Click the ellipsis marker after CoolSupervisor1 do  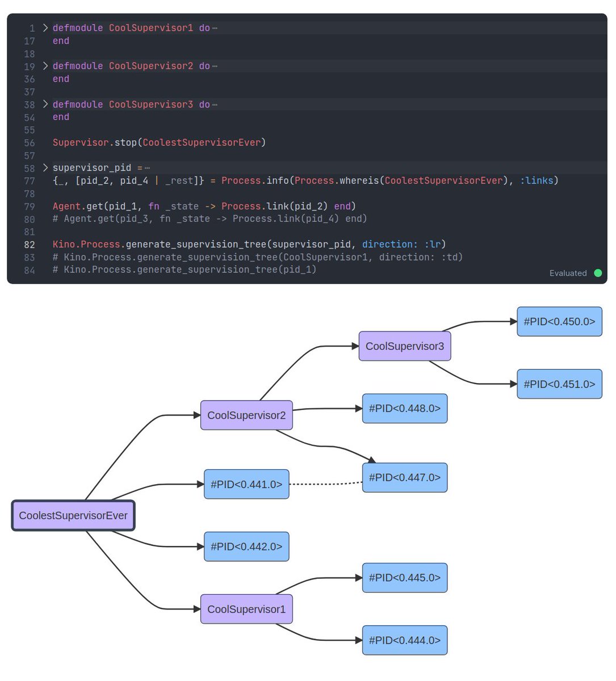point(215,27)
